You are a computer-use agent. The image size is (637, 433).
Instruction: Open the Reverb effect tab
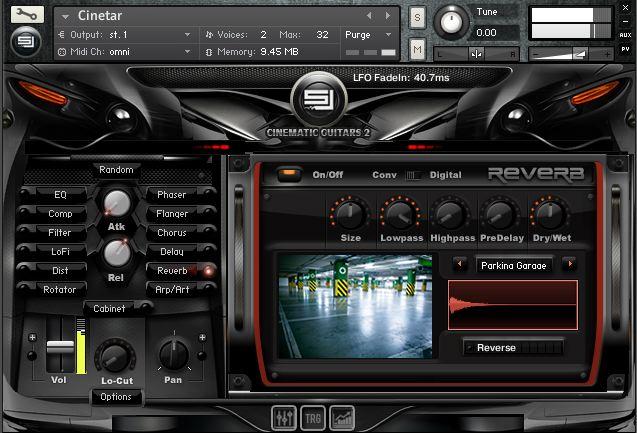click(171, 270)
